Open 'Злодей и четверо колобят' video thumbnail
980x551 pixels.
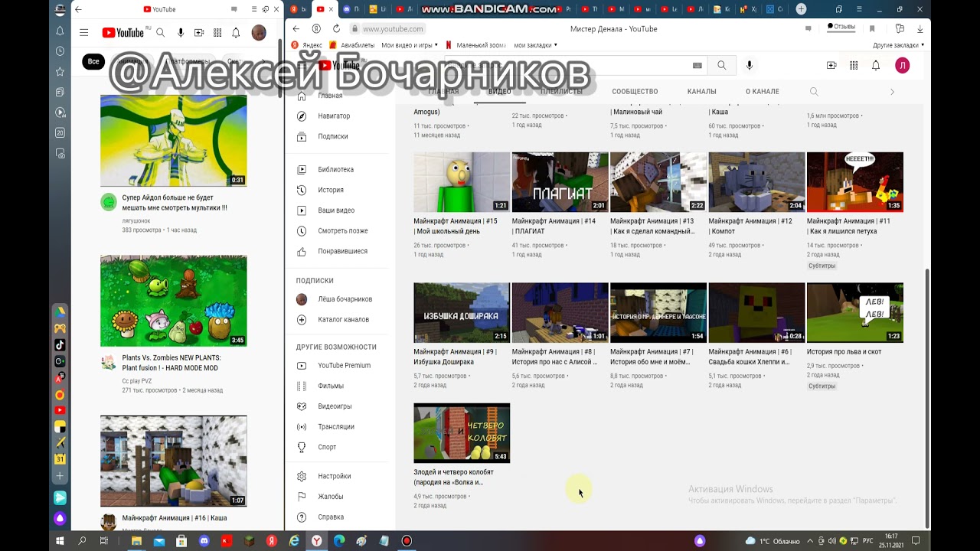tap(462, 433)
